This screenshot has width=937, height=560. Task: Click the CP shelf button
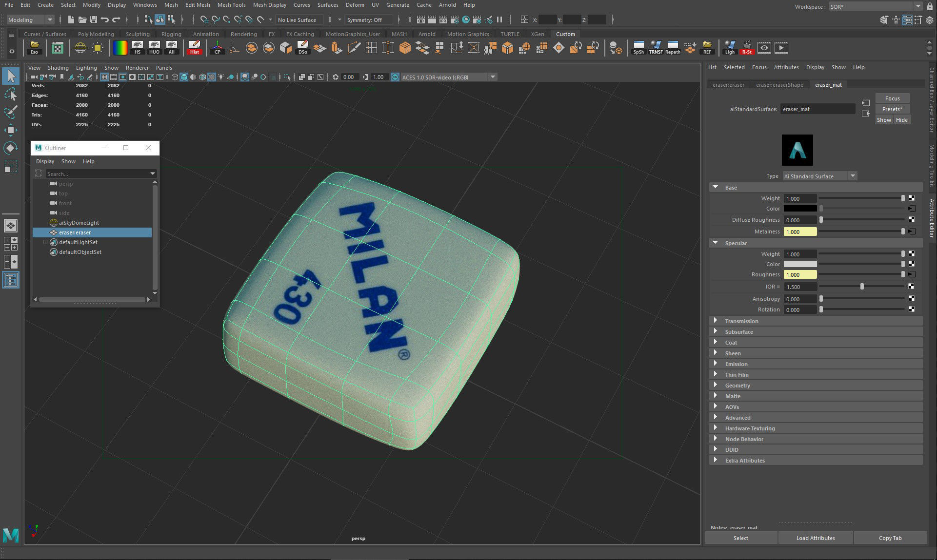(218, 48)
